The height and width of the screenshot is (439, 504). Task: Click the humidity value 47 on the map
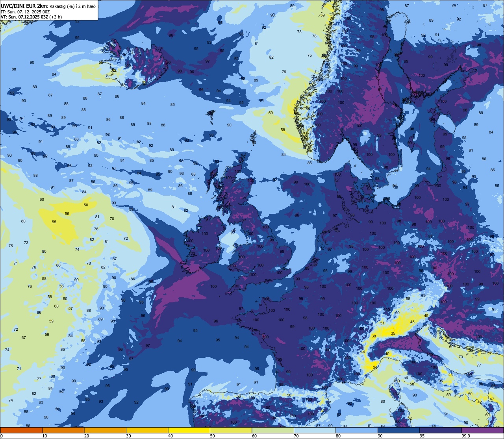491,399
